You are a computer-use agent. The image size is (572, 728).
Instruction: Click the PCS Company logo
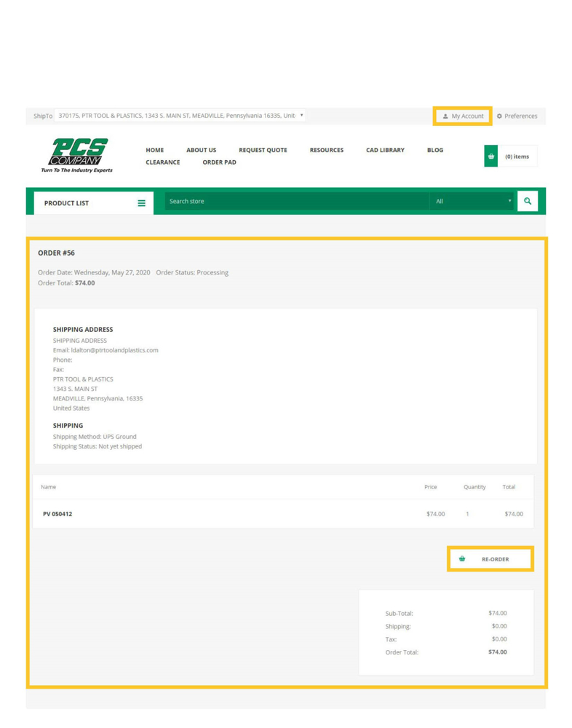79,155
